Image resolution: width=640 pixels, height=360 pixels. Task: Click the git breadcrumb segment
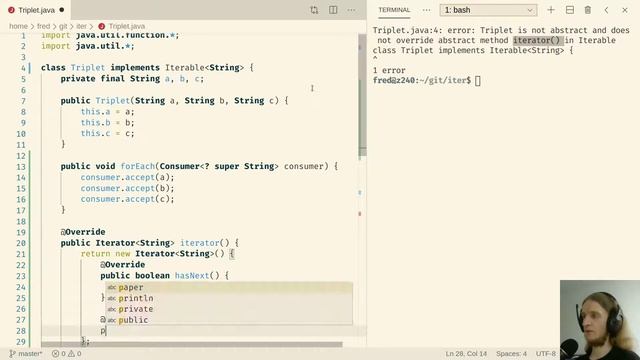tap(63, 26)
